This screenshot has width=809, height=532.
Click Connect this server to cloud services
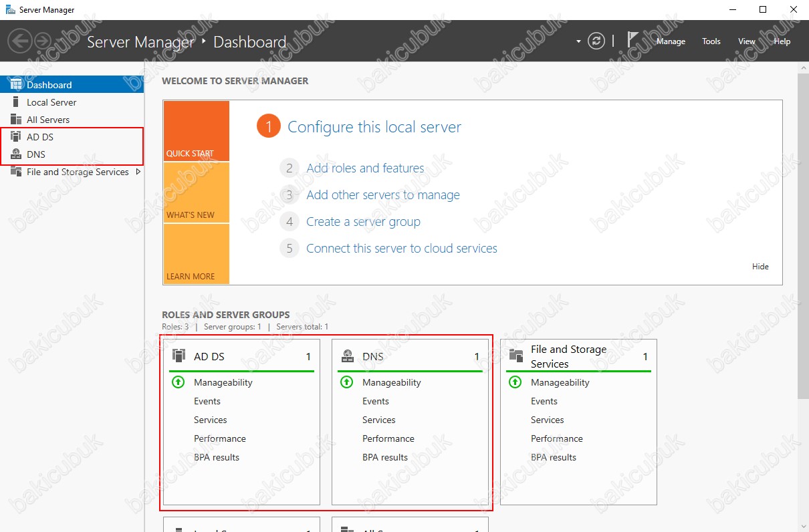[402, 249]
